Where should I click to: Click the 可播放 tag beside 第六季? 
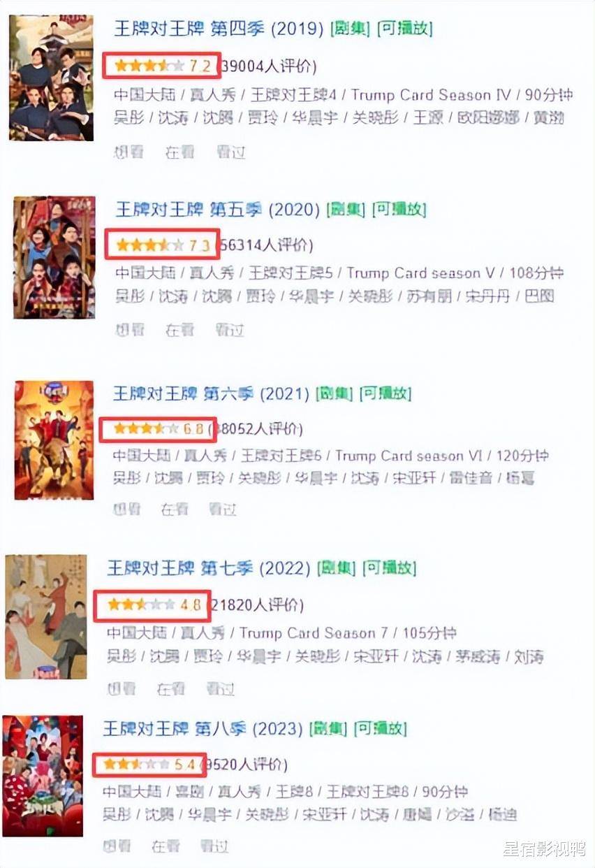coord(385,393)
